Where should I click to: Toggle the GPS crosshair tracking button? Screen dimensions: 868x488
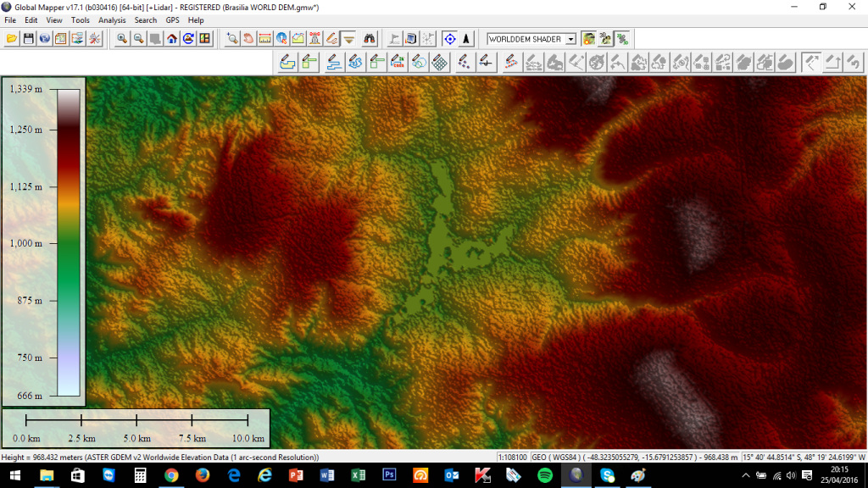point(449,39)
